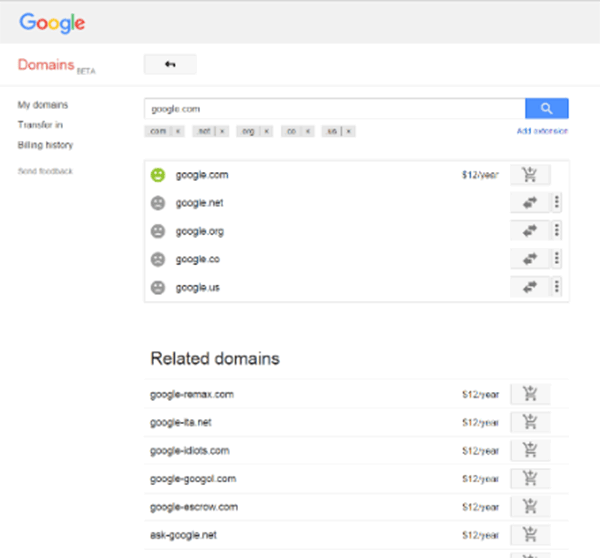Open My domains in sidebar
The image size is (600, 558).
point(42,105)
